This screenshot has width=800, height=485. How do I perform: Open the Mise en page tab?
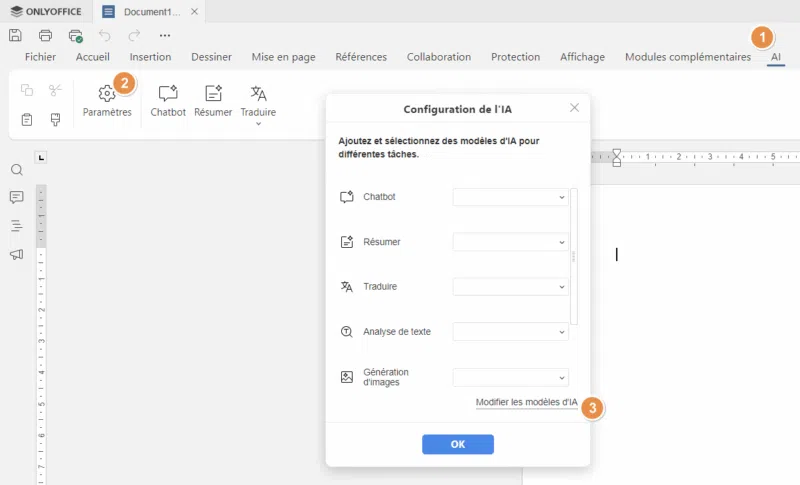(x=283, y=57)
